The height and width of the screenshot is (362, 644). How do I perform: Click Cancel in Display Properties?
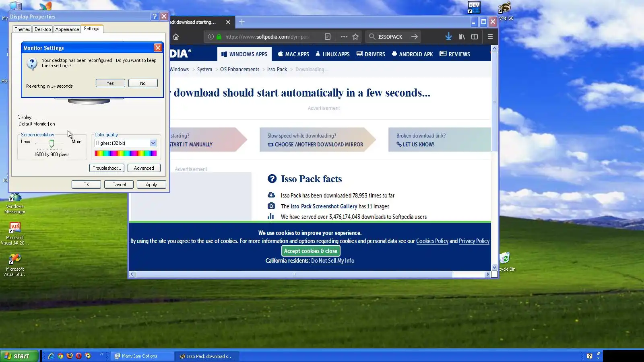click(x=119, y=185)
